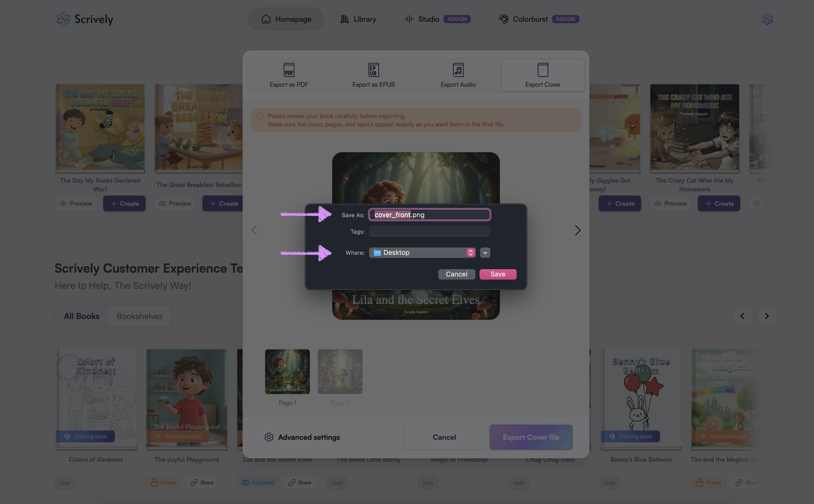This screenshot has height=504, width=814.
Task: Go to previous cover page arrow
Action: [x=254, y=230]
